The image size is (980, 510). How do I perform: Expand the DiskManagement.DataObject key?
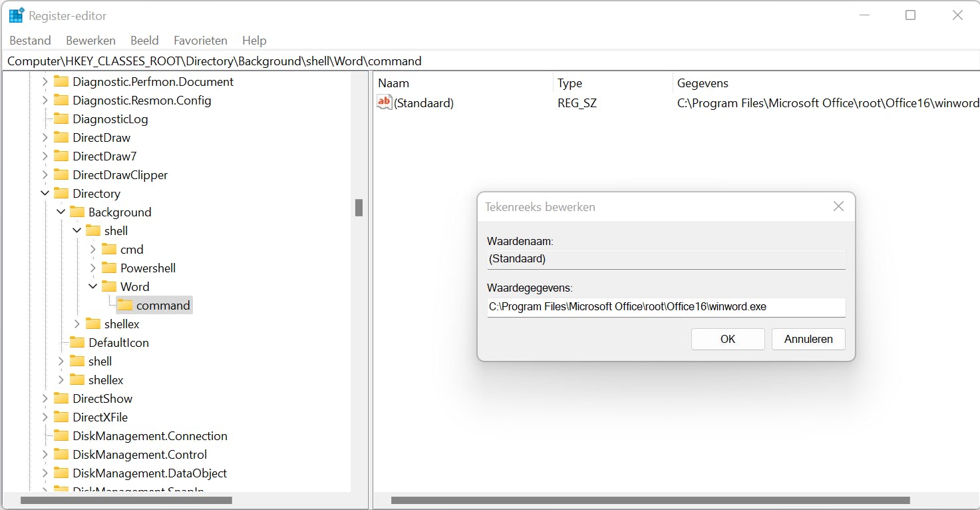45,473
